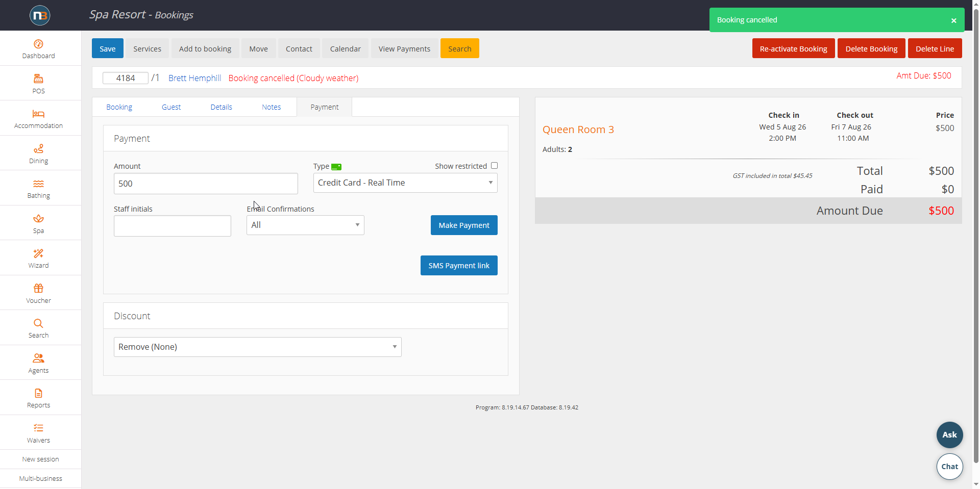980x489 pixels.
Task: Open guest Brett Hemphill link
Action: click(x=194, y=78)
